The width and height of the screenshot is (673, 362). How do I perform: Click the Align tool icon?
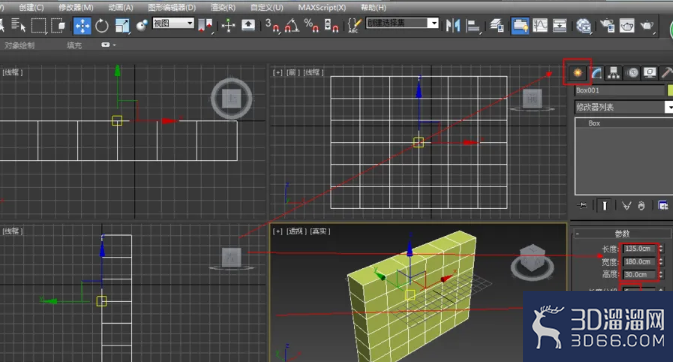coord(473,26)
